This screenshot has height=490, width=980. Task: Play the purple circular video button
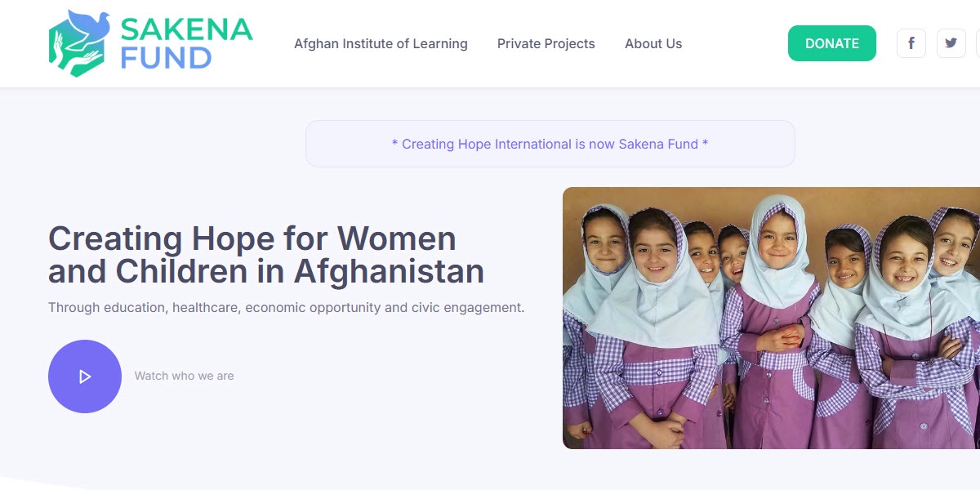pos(85,376)
